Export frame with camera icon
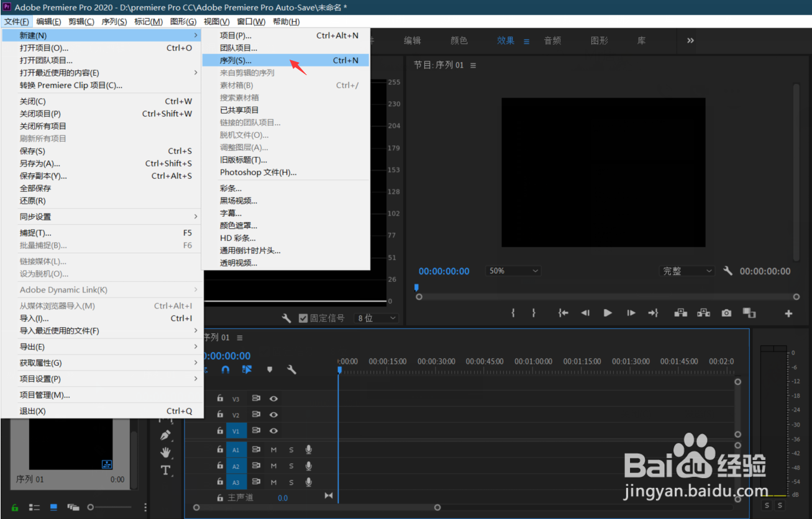Screen dimensions: 812x519 click(726, 313)
